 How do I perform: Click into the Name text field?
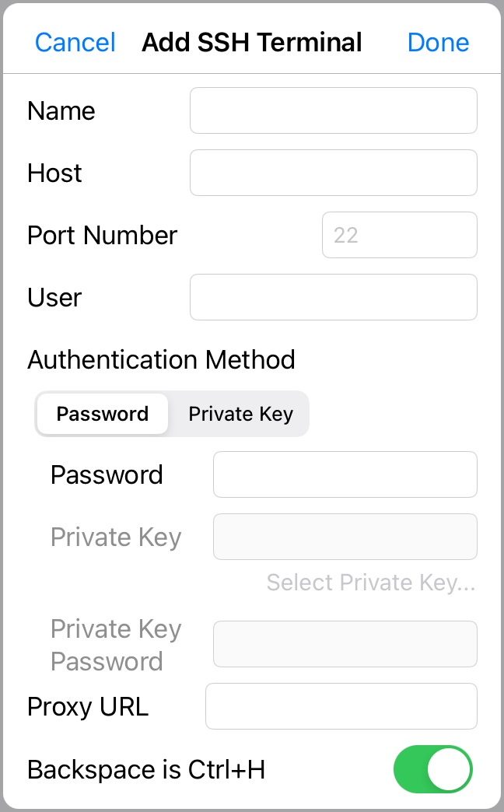pyautogui.click(x=333, y=110)
